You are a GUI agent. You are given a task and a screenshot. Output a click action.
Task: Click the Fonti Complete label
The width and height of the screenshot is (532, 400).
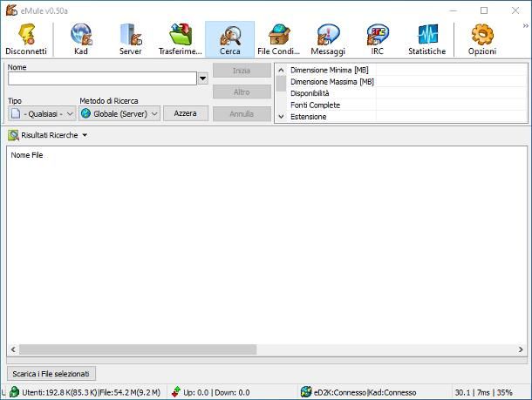point(315,105)
